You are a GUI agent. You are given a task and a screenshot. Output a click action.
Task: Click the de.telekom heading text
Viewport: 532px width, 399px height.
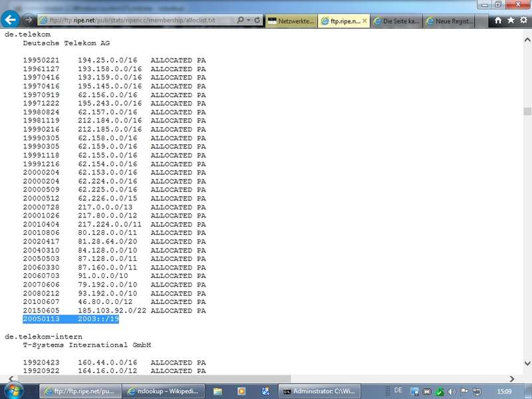[x=27, y=35]
